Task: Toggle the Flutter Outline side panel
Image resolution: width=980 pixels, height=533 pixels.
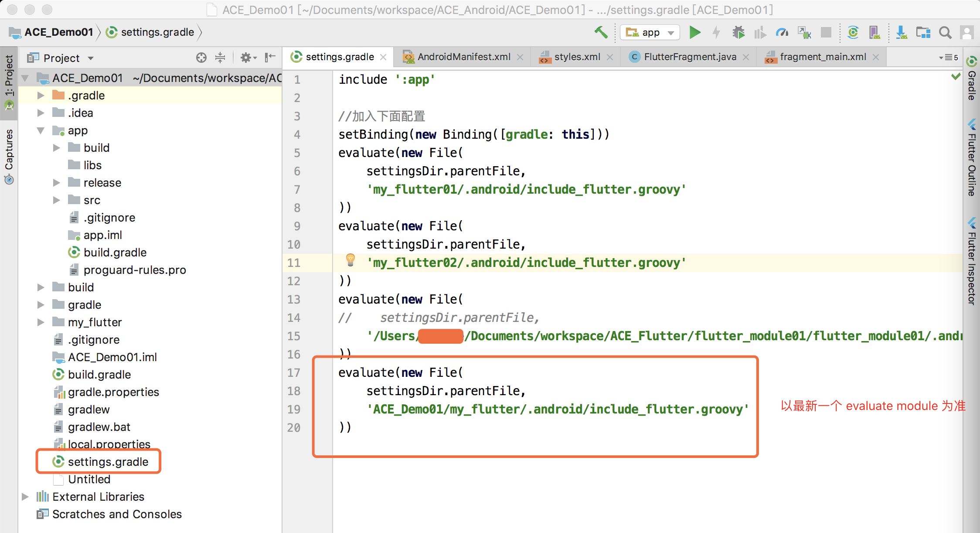Action: [x=972, y=159]
